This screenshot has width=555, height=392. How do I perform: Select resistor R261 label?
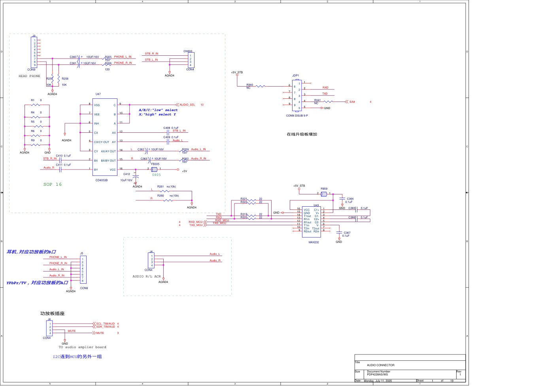(x=160, y=187)
